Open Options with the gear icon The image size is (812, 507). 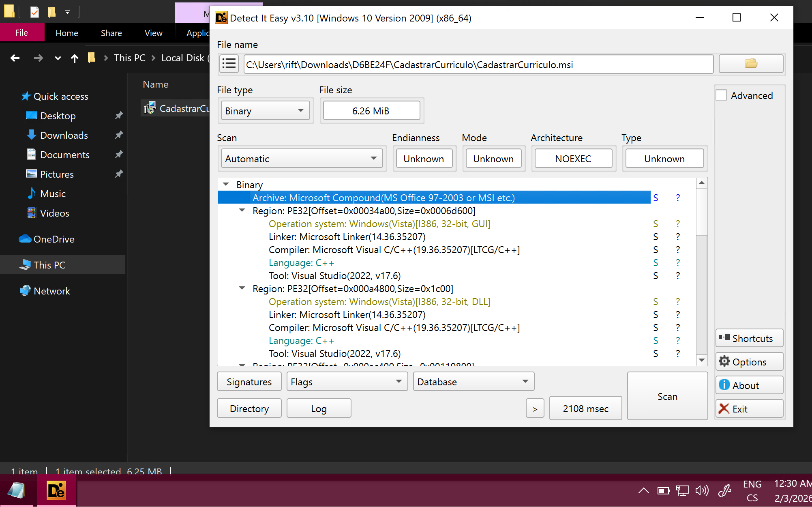pyautogui.click(x=724, y=361)
